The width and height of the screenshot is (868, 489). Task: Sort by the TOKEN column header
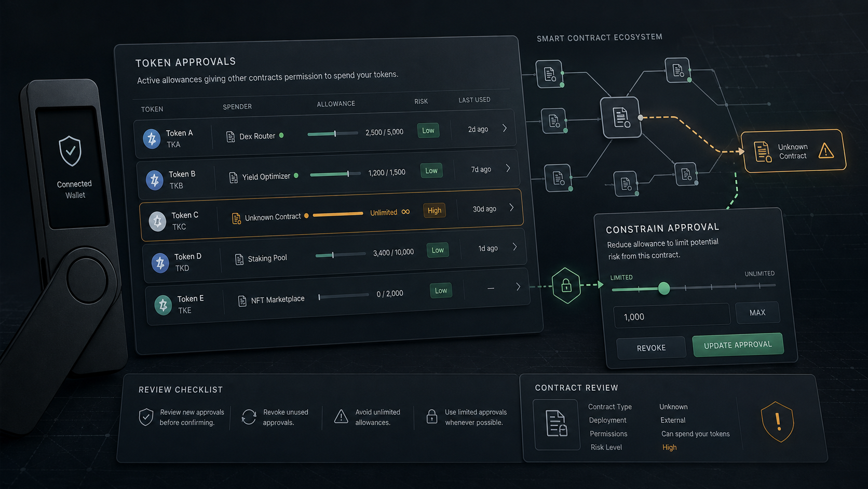[x=152, y=109]
